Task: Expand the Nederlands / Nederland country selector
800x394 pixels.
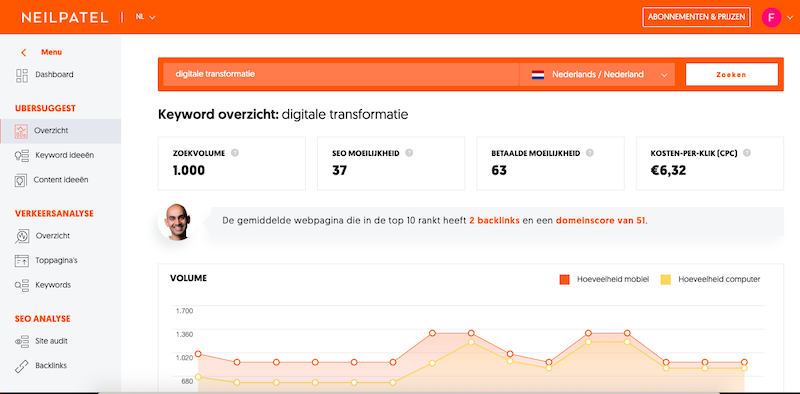Action: pos(597,75)
